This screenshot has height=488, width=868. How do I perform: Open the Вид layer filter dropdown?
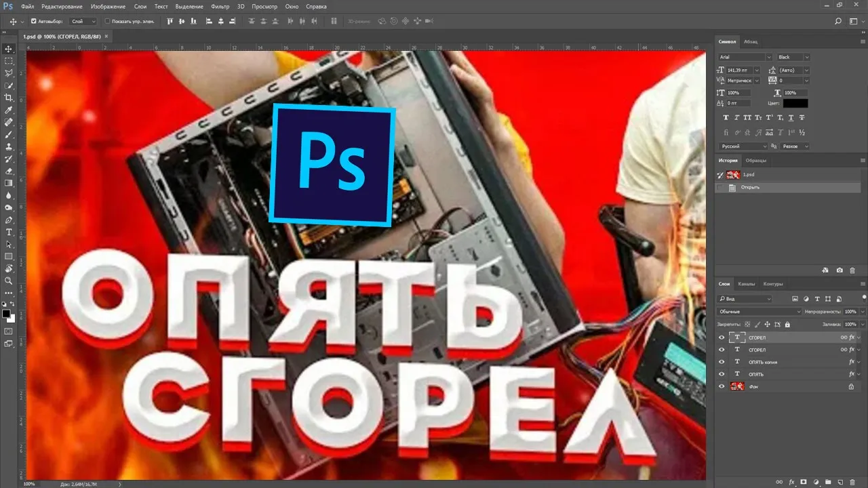click(745, 299)
